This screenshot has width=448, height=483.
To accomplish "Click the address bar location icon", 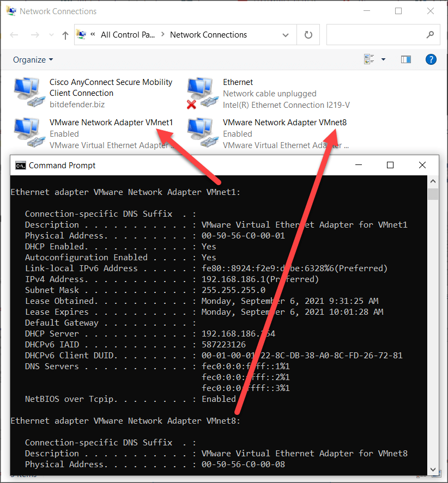I will pos(81,34).
